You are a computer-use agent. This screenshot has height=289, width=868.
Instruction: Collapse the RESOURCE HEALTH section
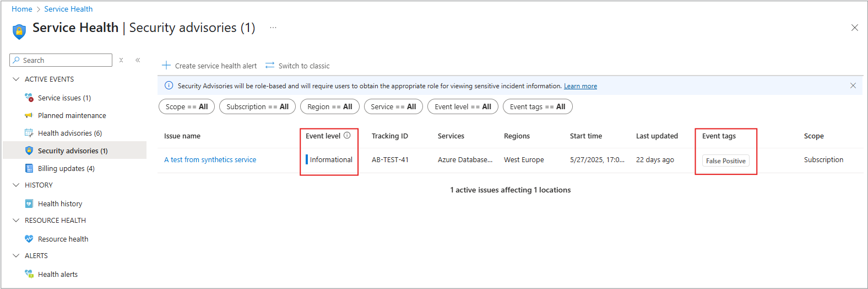(16, 220)
